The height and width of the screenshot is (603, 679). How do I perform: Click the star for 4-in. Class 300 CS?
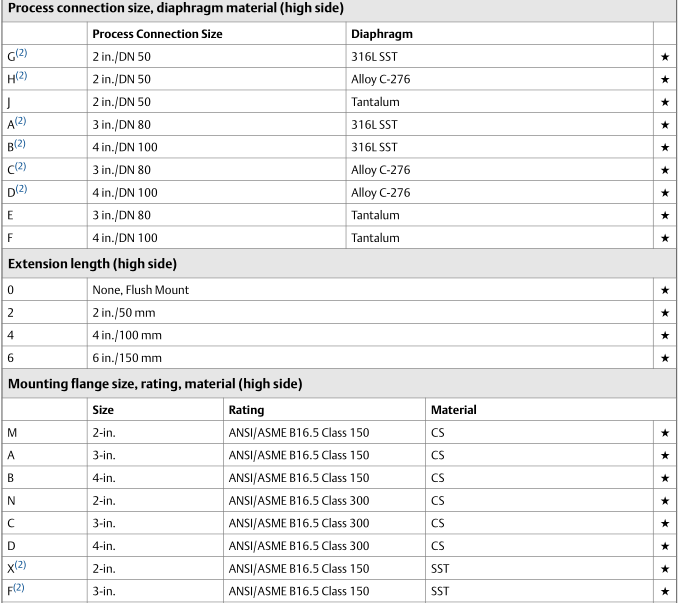(665, 546)
